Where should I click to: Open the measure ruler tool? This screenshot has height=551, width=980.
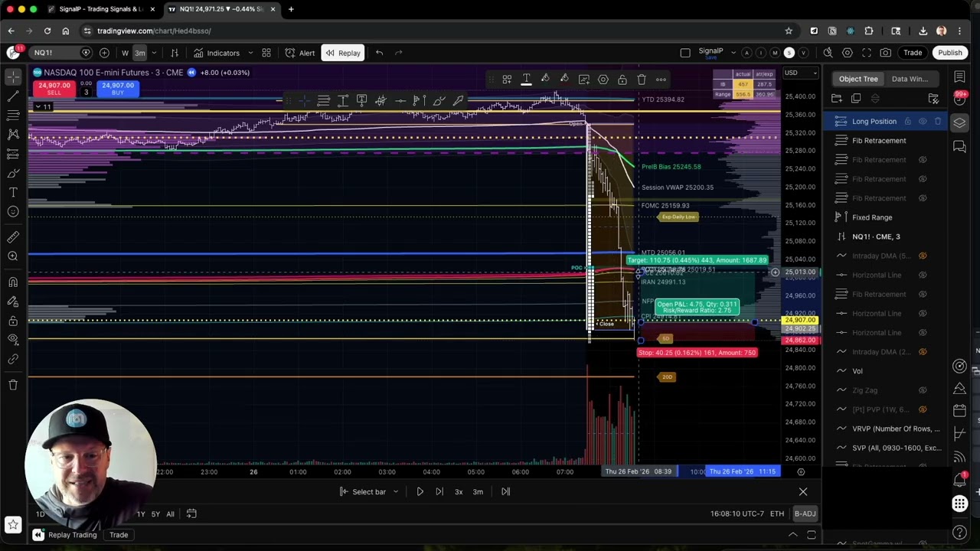[13, 237]
